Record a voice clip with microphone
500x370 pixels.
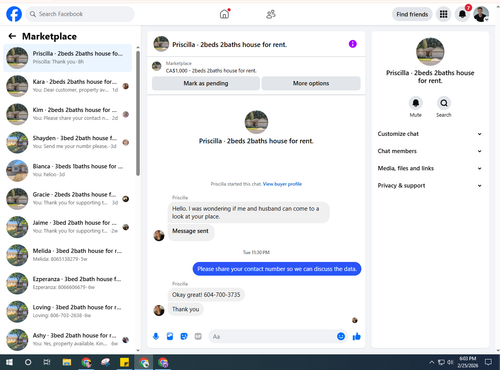point(156,336)
